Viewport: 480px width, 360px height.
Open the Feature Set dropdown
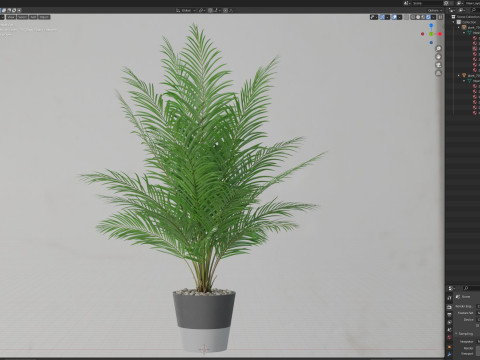478,313
